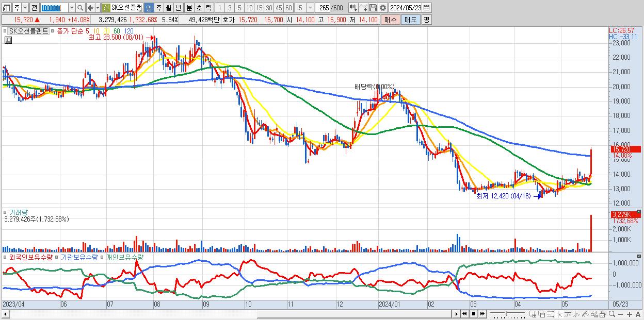Click the replay speed slider handle
Image resolution: width=644 pixels, height=320 pixels.
[507, 313]
